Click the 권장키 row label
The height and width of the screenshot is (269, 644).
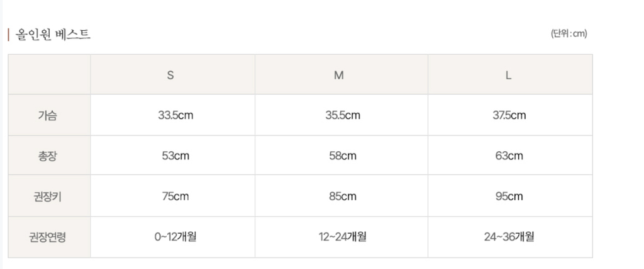tap(48, 196)
